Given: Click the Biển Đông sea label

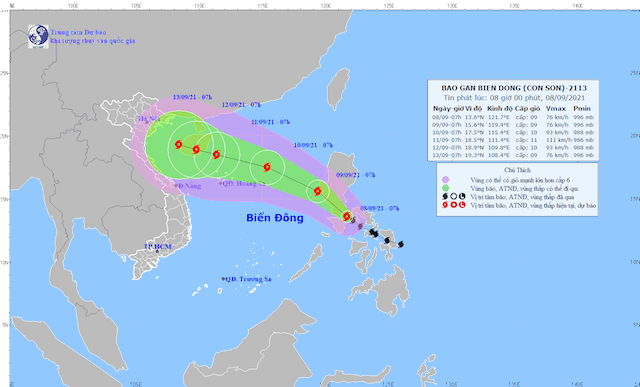Looking at the screenshot, I should pos(275,218).
